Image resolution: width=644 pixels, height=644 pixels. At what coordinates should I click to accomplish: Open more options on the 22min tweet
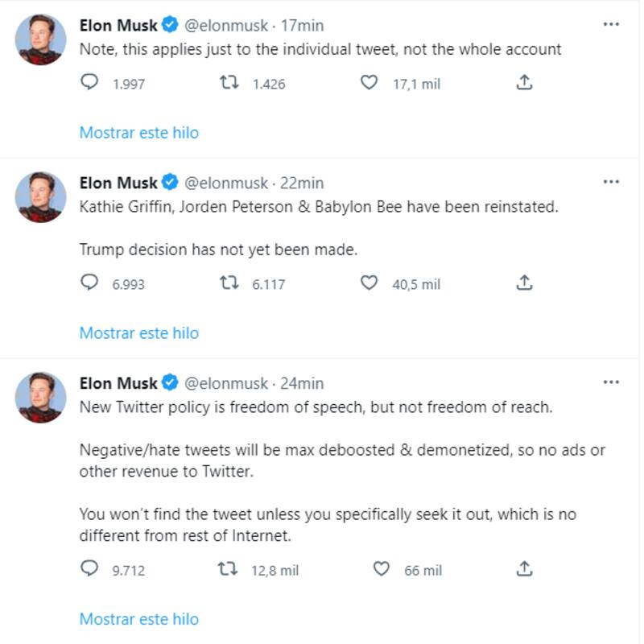pyautogui.click(x=611, y=183)
